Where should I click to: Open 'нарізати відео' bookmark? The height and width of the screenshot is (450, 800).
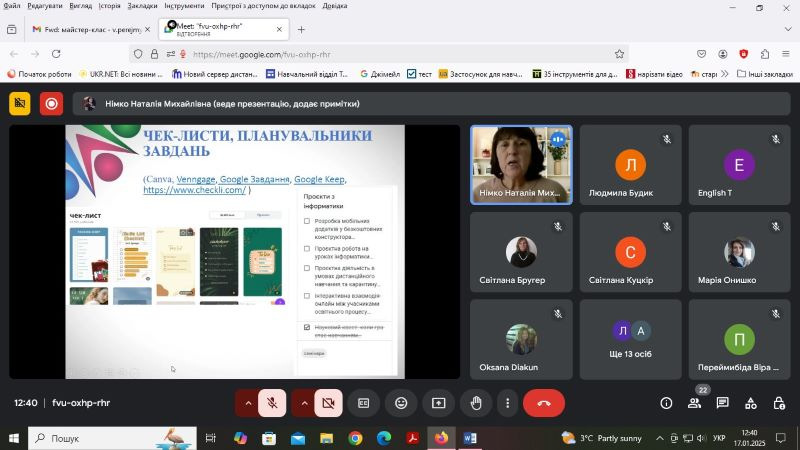(x=655, y=74)
